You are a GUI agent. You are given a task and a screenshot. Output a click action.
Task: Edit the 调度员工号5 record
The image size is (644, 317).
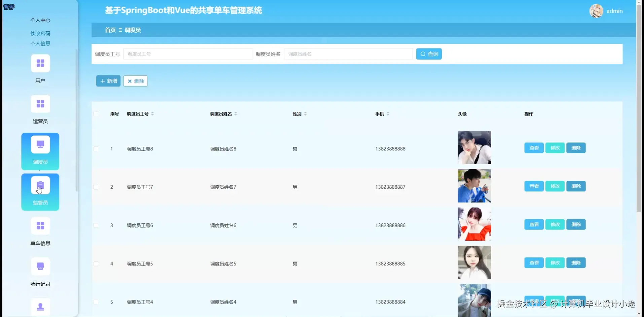pyautogui.click(x=555, y=263)
